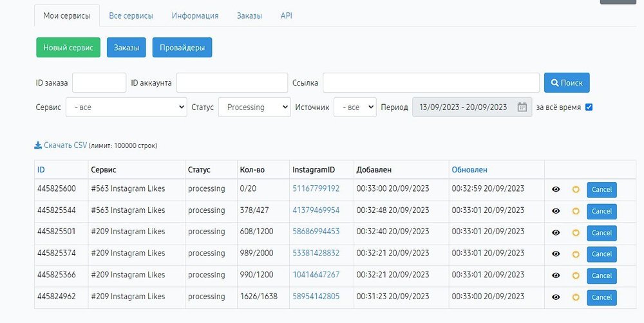
Task: Cancel order 445825600
Action: pyautogui.click(x=601, y=190)
